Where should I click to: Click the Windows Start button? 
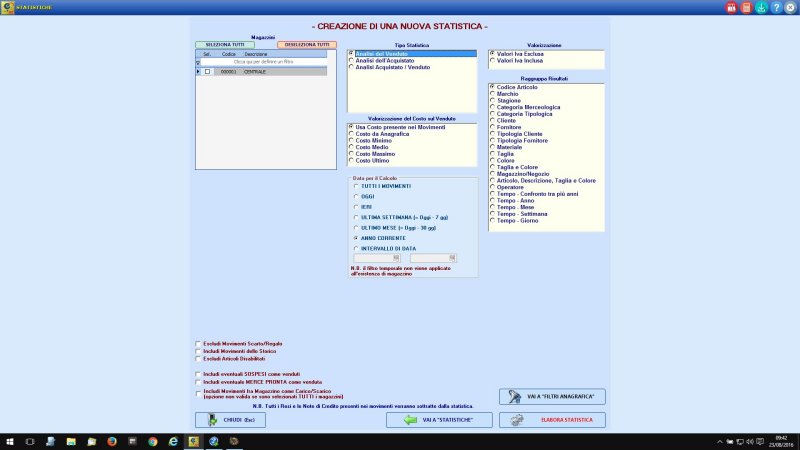(x=9, y=440)
